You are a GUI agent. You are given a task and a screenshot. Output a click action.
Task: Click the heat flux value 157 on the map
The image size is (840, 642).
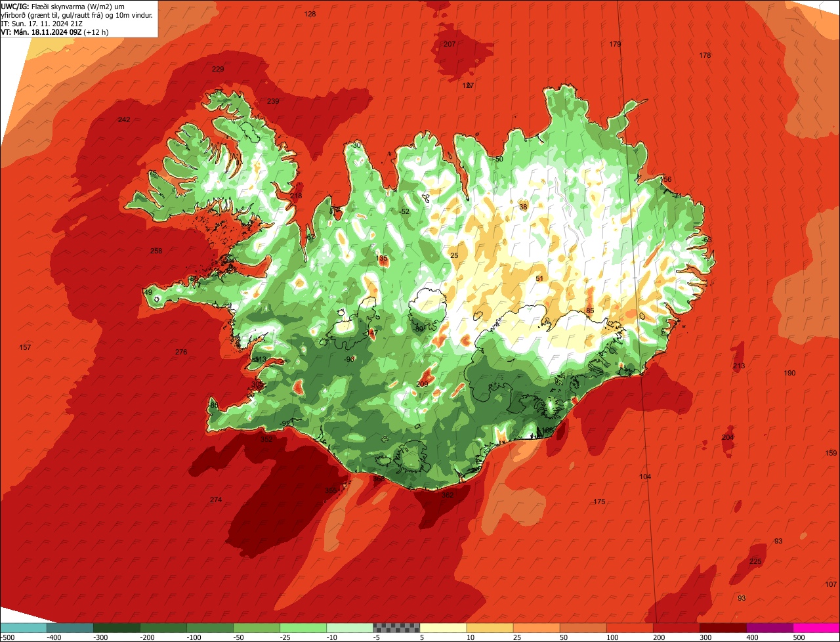click(x=25, y=347)
